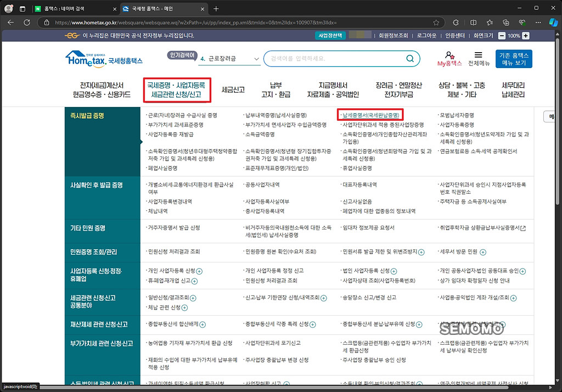Viewport: 562px width, 392px height.
Task: Open 세금신고 menu
Action: pos(233,89)
